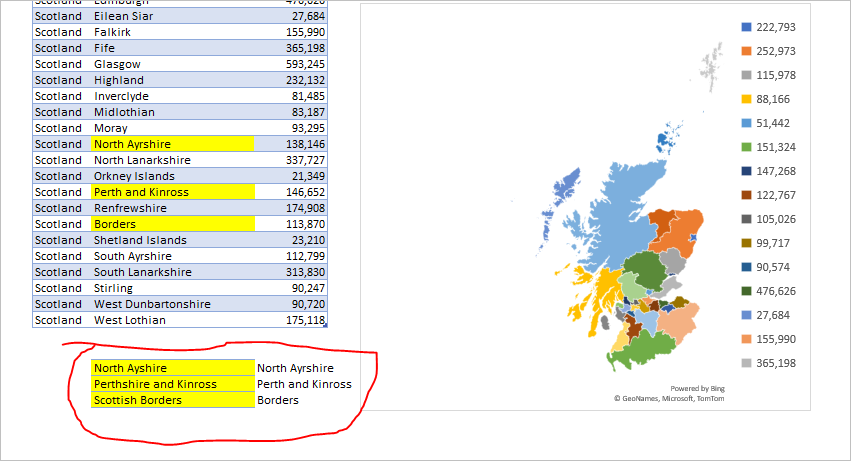Click the yellow 88,166 legend swatch

pos(747,99)
